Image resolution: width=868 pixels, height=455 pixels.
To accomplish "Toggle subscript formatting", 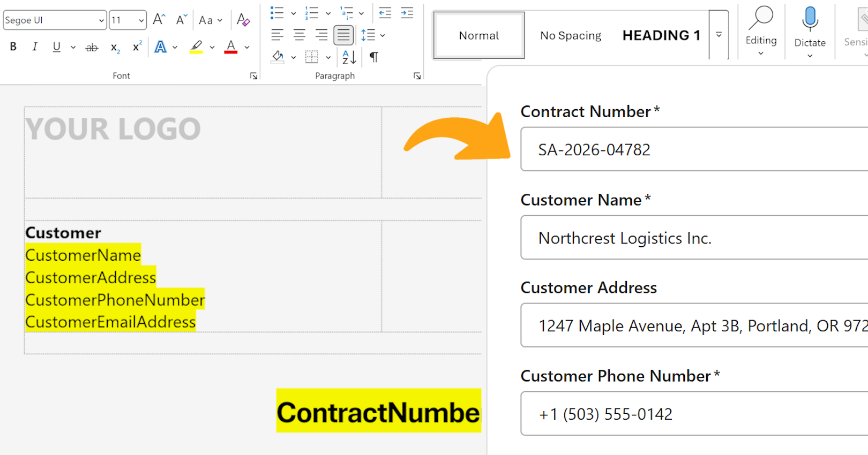I will click(115, 47).
